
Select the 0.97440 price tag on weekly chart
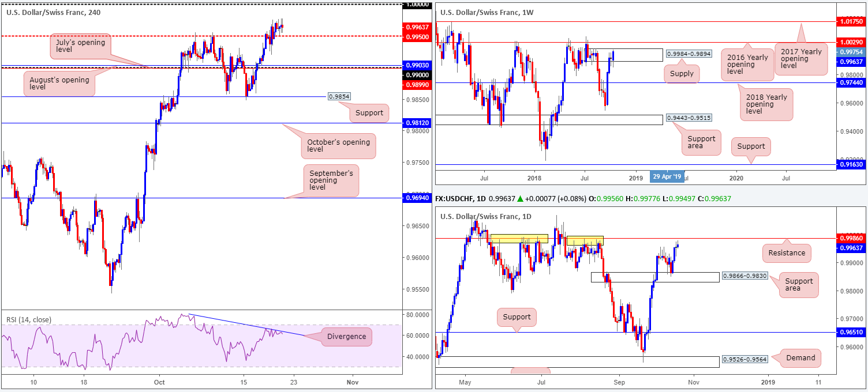pyautogui.click(x=852, y=82)
